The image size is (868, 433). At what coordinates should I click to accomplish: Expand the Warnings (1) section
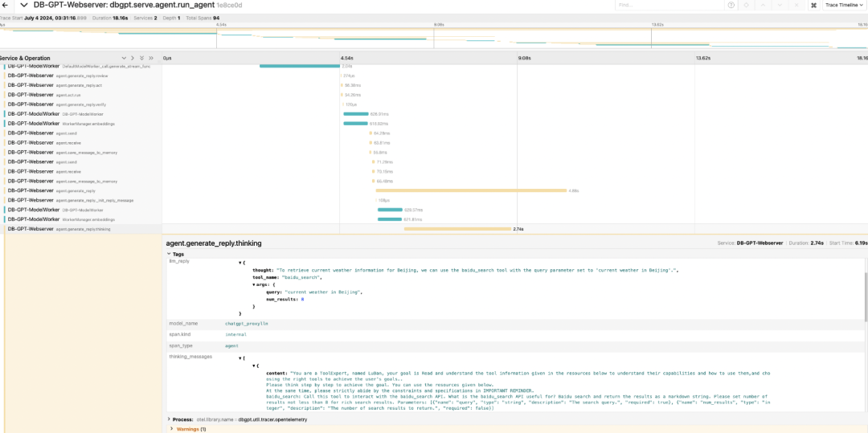[x=188, y=428]
